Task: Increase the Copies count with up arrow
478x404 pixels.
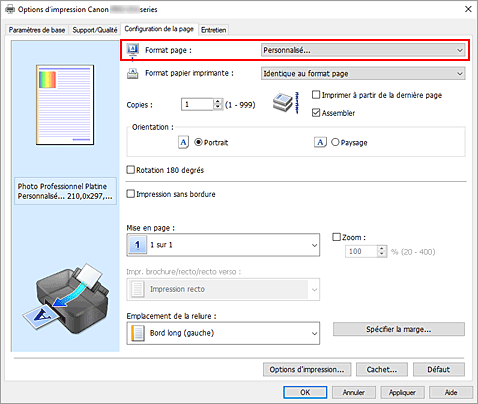Action: coord(218,102)
